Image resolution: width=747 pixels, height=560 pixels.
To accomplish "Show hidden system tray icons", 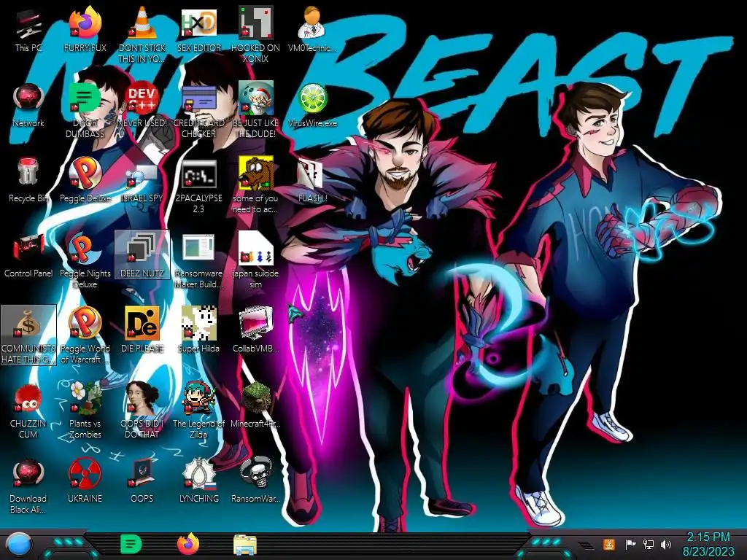I will click(586, 545).
